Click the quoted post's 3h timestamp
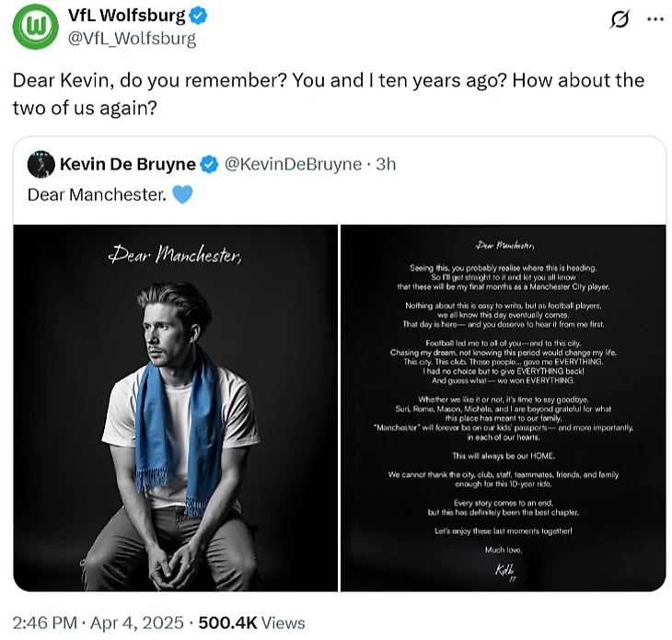This screenshot has width=672, height=640. coord(386,165)
